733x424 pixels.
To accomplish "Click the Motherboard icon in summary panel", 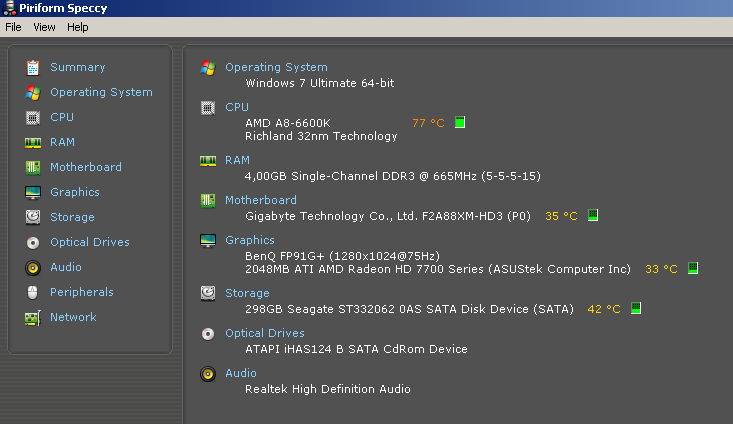I will click(x=208, y=201).
